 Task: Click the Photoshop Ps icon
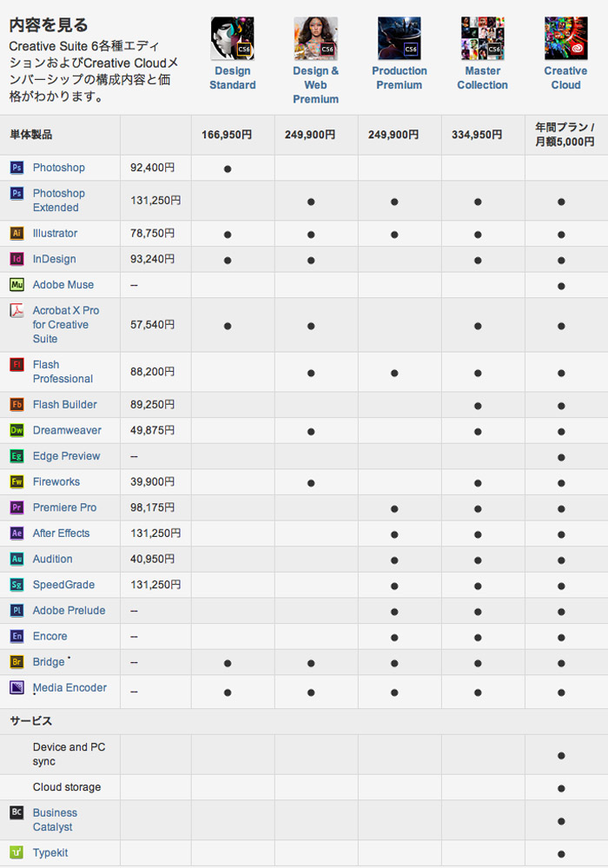point(17,167)
